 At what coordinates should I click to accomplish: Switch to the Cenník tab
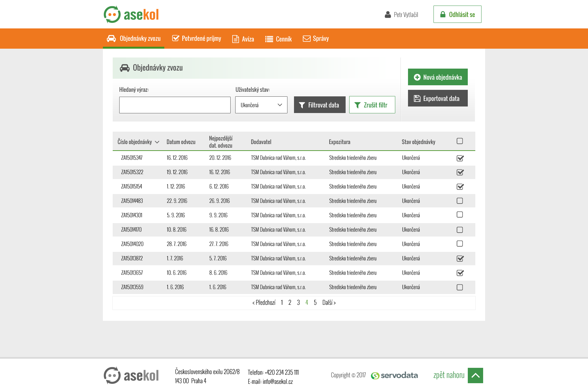click(278, 39)
